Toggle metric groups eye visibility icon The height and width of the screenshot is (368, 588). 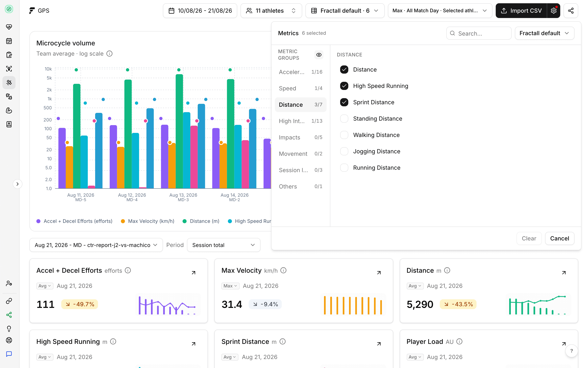(319, 55)
